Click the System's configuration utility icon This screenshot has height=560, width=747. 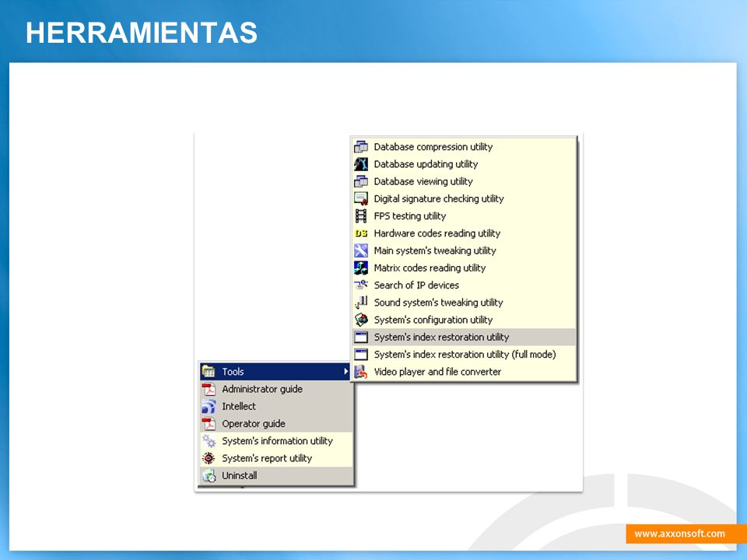(361, 320)
